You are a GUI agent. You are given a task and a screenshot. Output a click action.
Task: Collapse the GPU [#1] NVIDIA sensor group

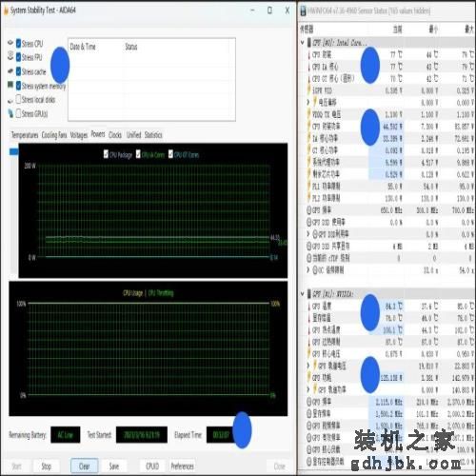click(x=303, y=294)
